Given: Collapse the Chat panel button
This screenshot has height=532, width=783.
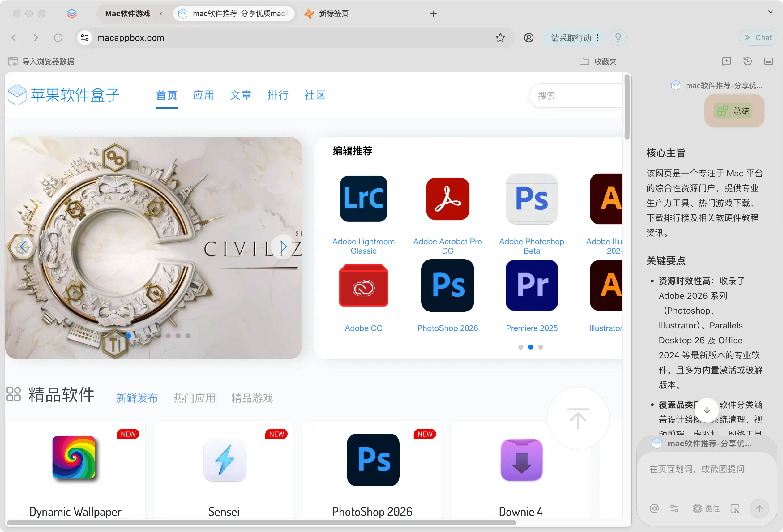Looking at the screenshot, I should tap(758, 37).
